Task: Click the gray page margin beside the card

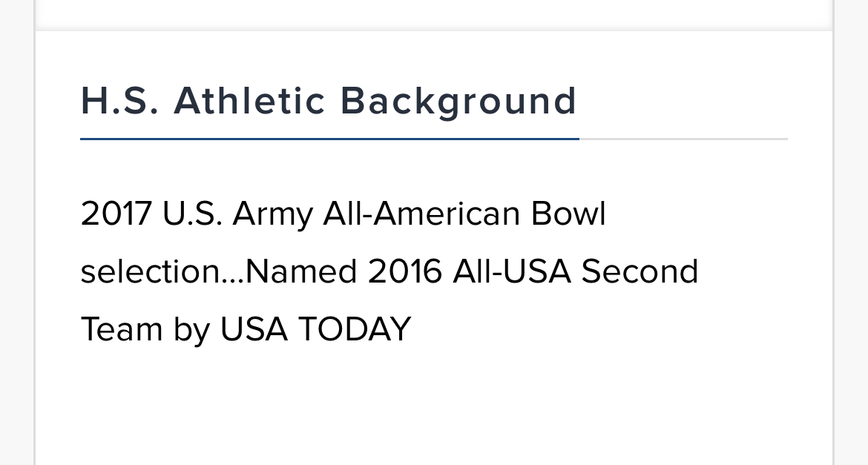Action: click(852, 233)
